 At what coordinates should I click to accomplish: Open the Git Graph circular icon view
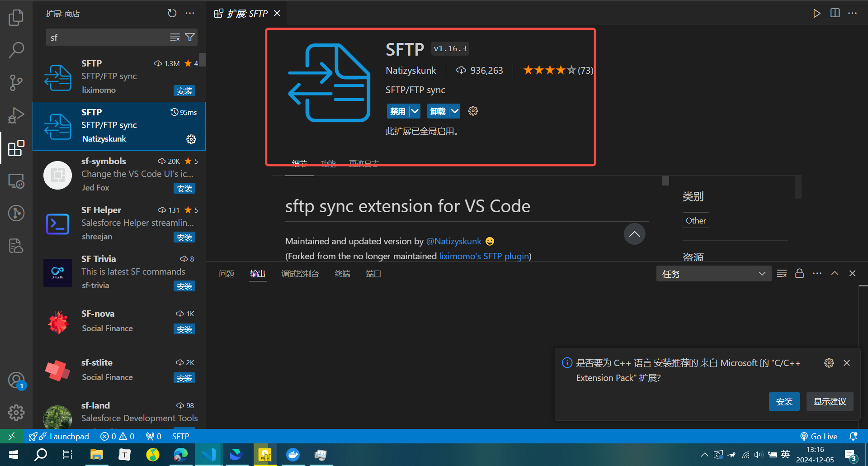[x=16, y=213]
